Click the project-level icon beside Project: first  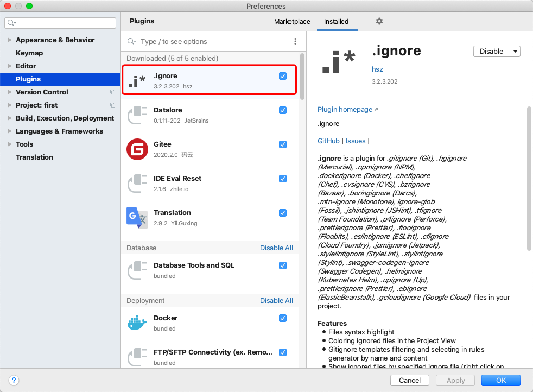click(112, 105)
